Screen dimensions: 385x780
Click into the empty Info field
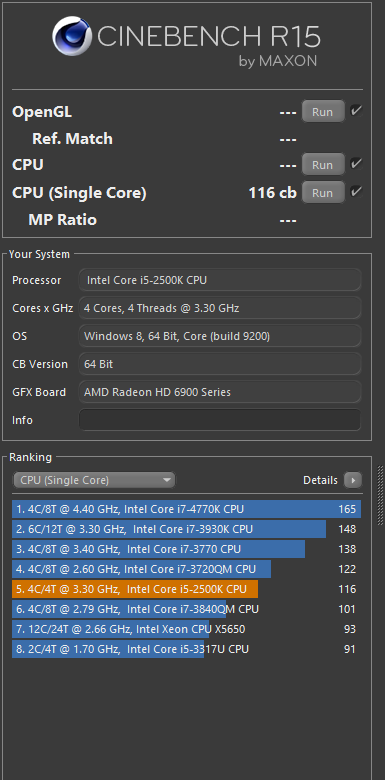[220, 420]
